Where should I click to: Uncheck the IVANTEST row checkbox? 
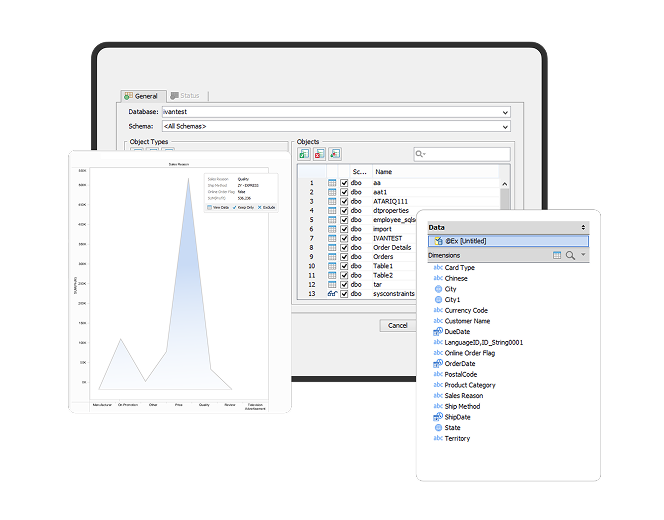[x=344, y=238]
